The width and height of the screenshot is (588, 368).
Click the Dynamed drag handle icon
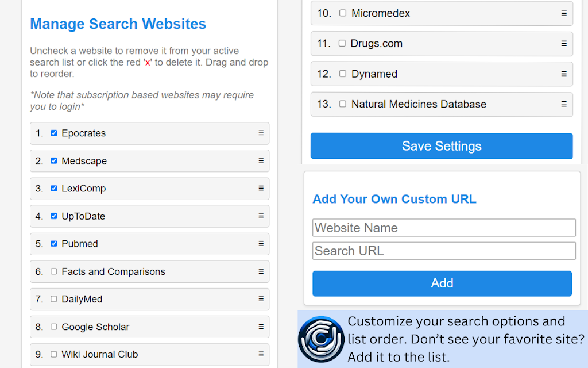564,74
